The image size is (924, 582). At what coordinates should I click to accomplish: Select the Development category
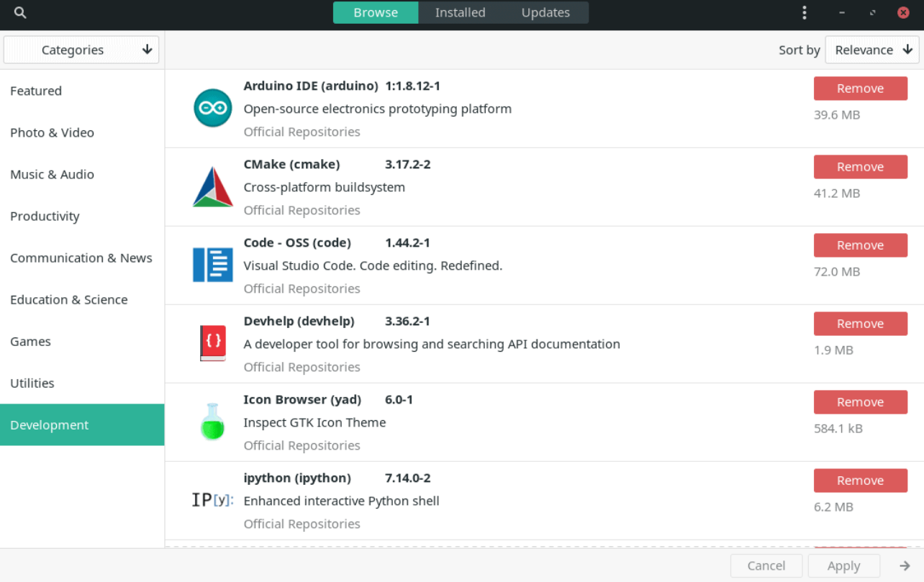[82, 424]
